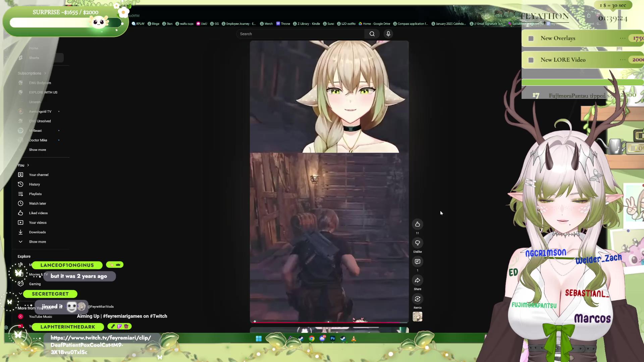Open Photoshop from the taskbar

333,339
